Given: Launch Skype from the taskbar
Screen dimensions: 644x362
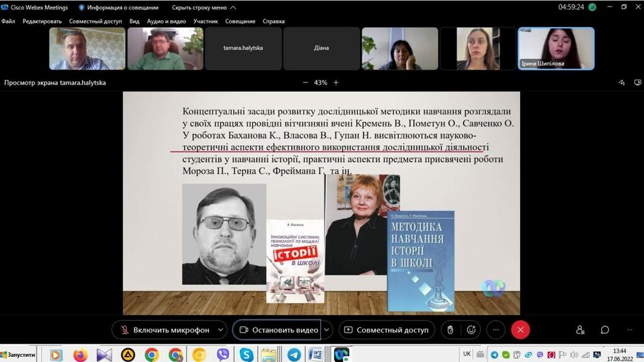Looking at the screenshot, I should point(247,355).
